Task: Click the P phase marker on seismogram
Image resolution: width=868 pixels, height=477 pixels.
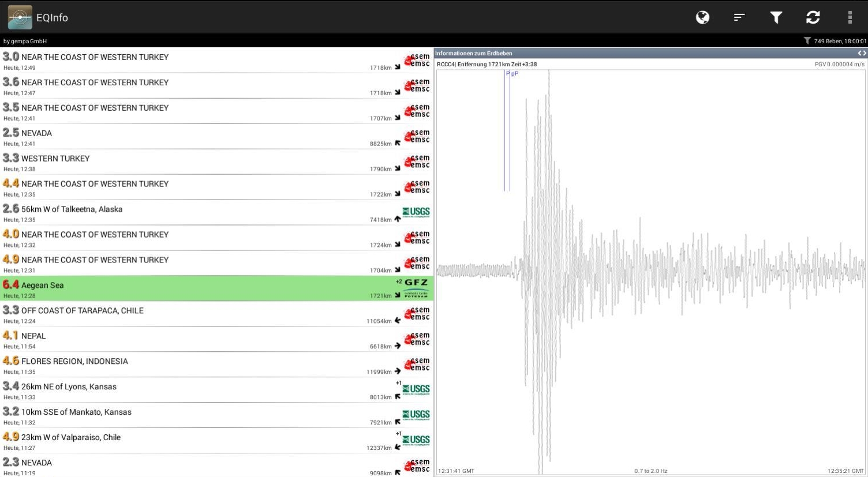Action: pos(507,74)
